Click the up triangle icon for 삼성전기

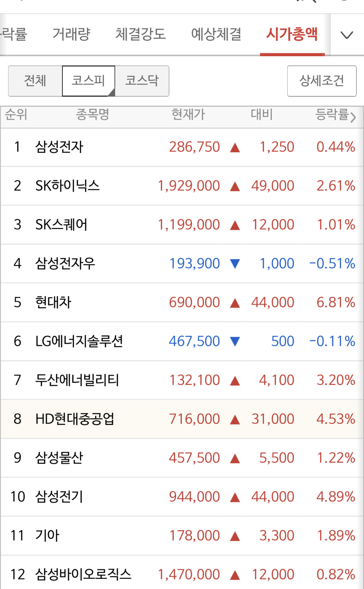[x=235, y=497]
